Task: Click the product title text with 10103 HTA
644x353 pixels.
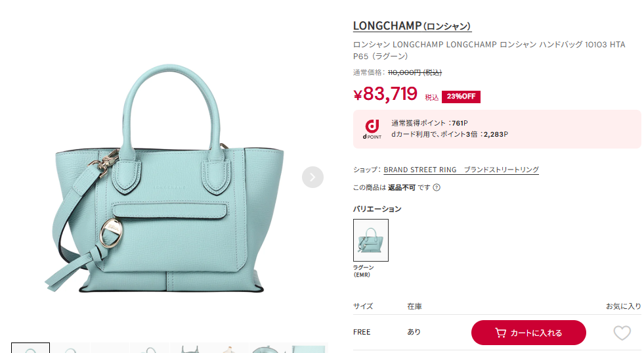Action: pos(489,50)
